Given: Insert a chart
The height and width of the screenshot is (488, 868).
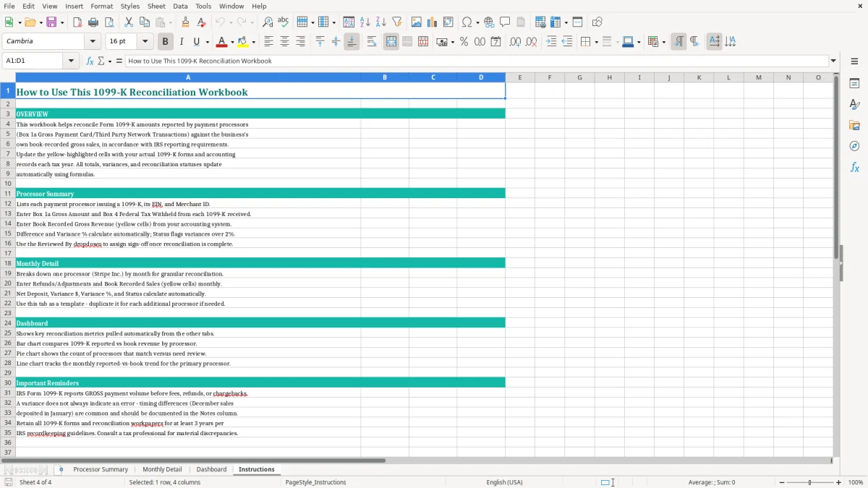Looking at the screenshot, I should [433, 22].
